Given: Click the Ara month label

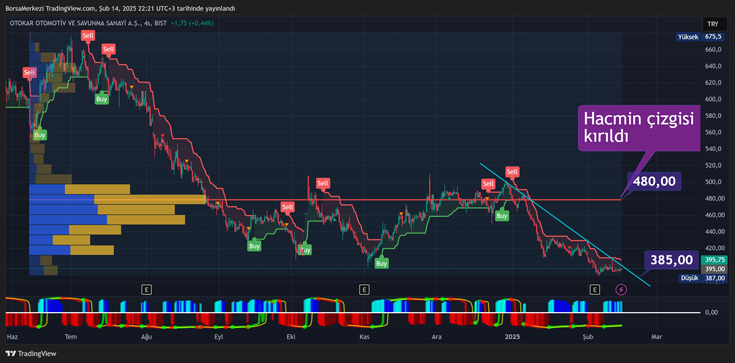Looking at the screenshot, I should (437, 336).
